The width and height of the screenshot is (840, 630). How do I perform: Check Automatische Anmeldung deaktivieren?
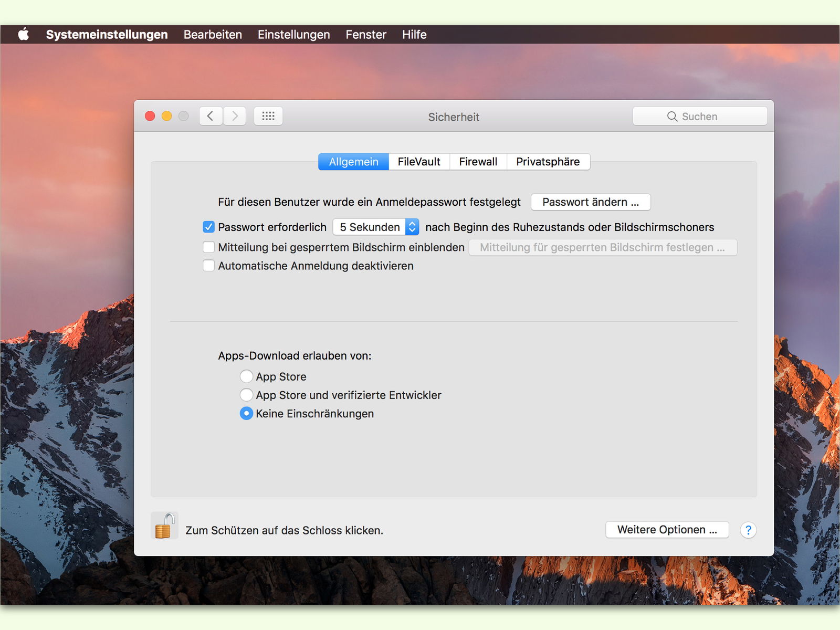(208, 265)
